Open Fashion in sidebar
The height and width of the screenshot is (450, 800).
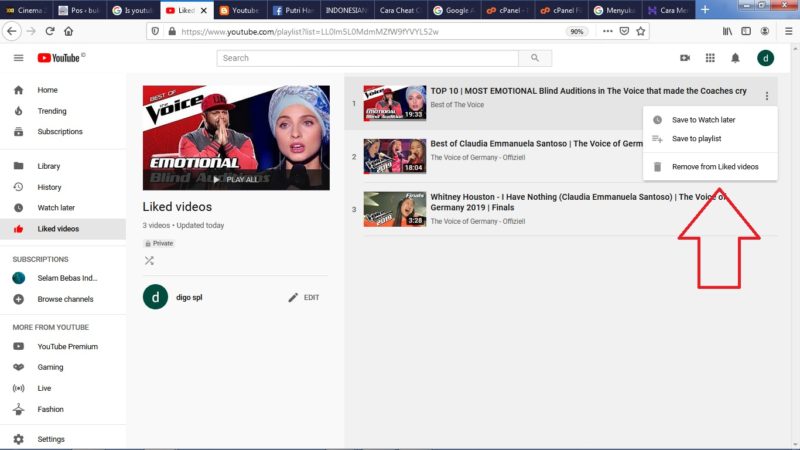click(x=63, y=409)
